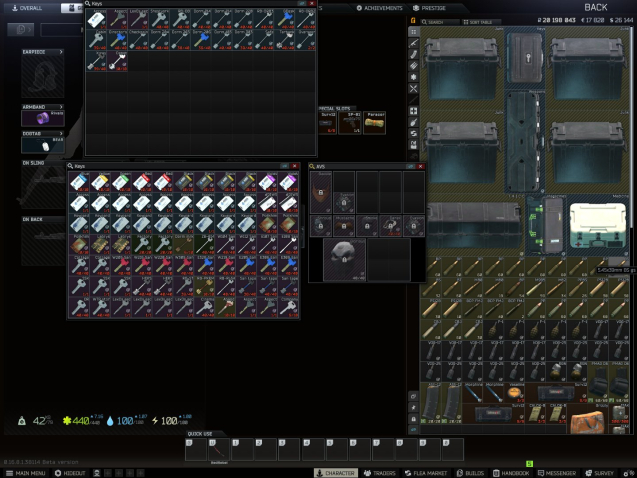The image size is (637, 478).
Task: Select the quick use slot holding the red item
Action: pyautogui.click(x=219, y=449)
